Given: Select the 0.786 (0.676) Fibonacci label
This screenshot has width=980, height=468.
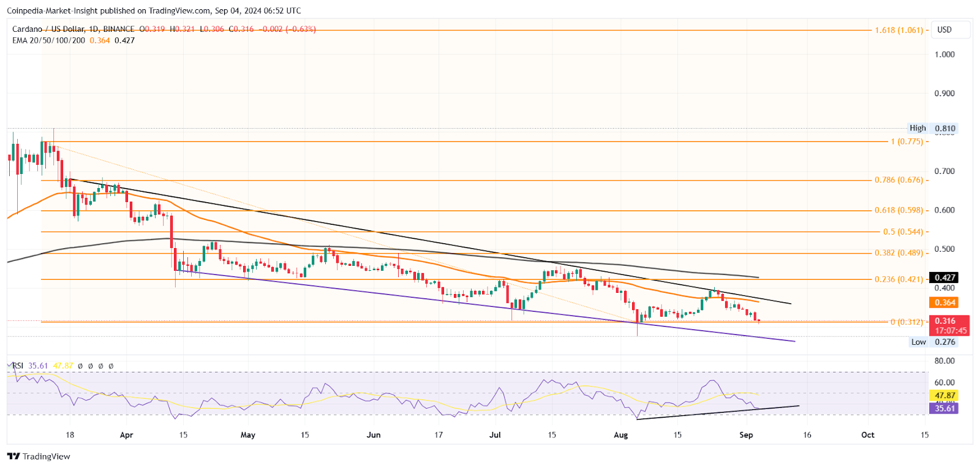Looking at the screenshot, I should click(x=899, y=180).
